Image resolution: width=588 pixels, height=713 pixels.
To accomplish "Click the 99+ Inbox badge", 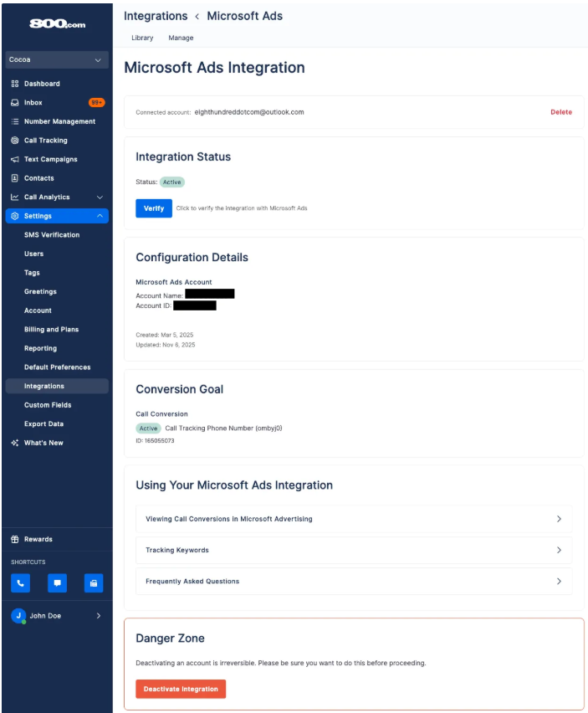I will pos(96,103).
